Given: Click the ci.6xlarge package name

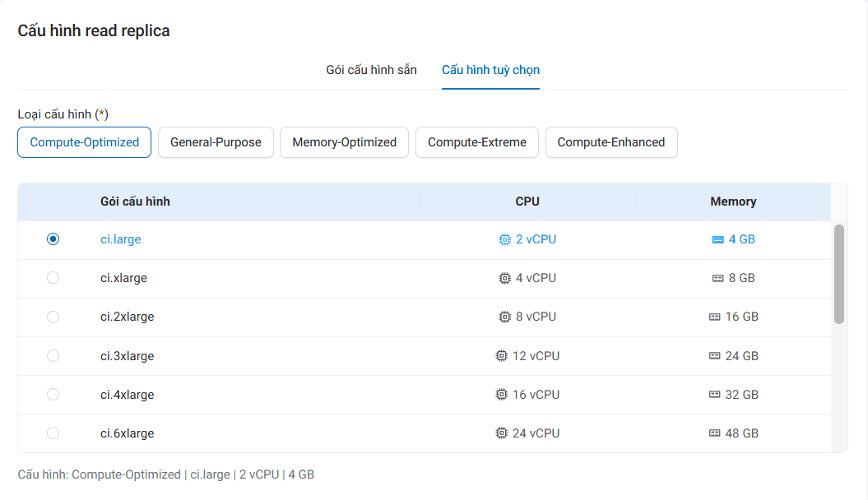Looking at the screenshot, I should click(x=127, y=433).
